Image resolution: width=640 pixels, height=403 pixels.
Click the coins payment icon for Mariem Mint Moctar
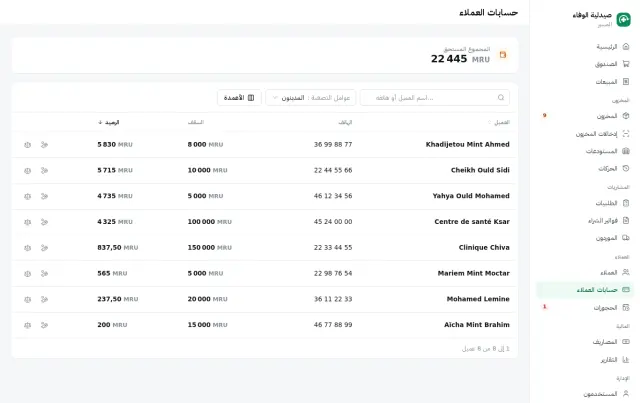[44, 274]
